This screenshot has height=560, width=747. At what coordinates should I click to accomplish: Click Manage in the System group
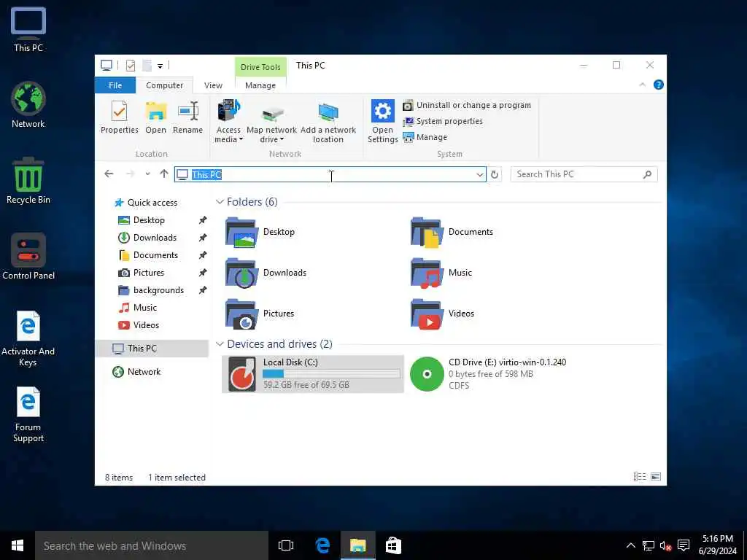[x=425, y=137]
